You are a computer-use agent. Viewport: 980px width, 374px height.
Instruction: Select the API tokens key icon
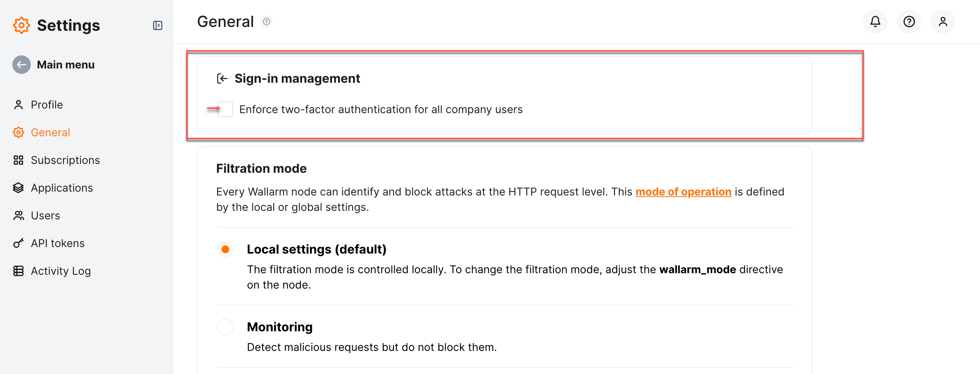click(19, 243)
